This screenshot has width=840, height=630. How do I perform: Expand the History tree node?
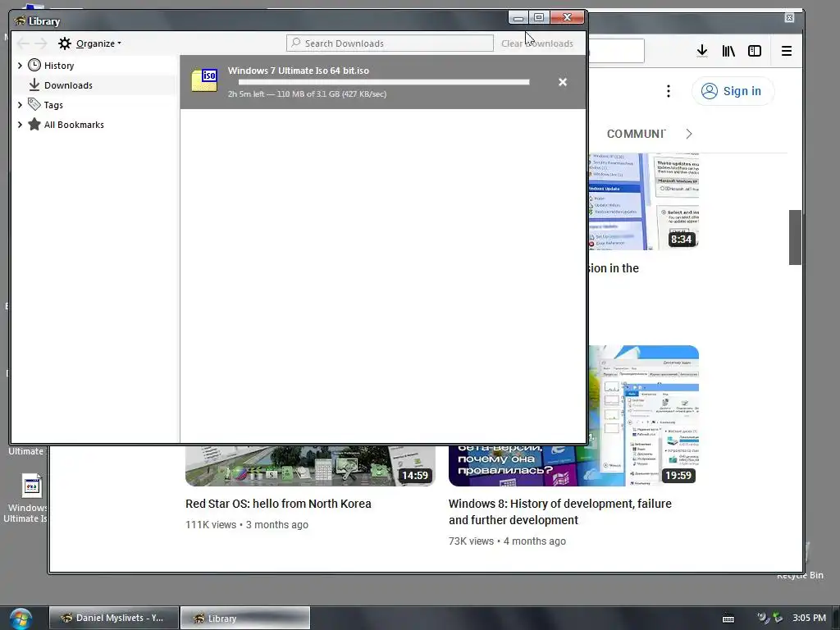click(20, 66)
